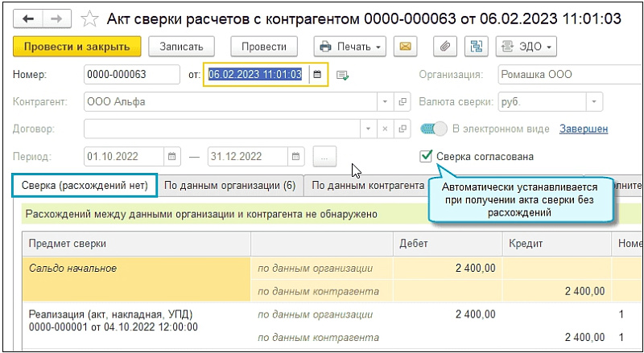Open the contract card icon in Договор
Viewport: 644px width, 353px height.
[403, 129]
